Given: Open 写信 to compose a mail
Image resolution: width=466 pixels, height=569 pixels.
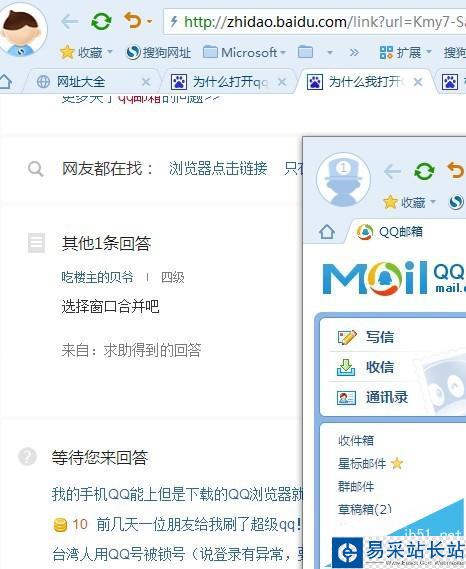Looking at the screenshot, I should coord(366,337).
